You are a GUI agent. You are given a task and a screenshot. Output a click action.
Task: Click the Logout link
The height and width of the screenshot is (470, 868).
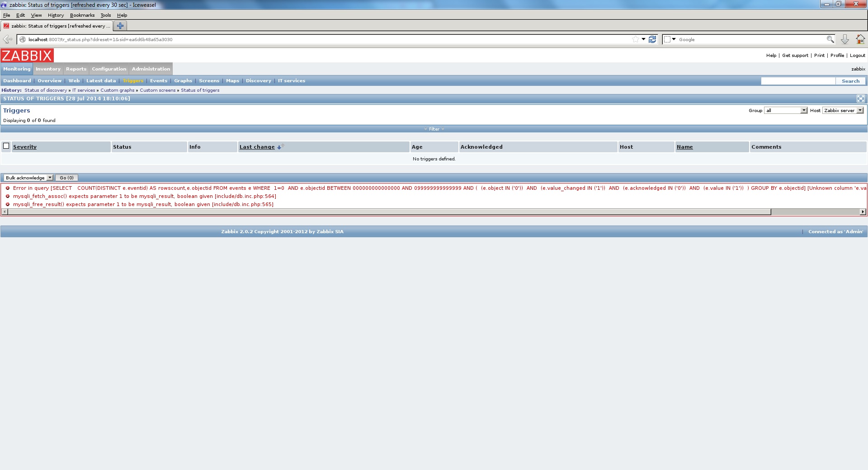[858, 56]
